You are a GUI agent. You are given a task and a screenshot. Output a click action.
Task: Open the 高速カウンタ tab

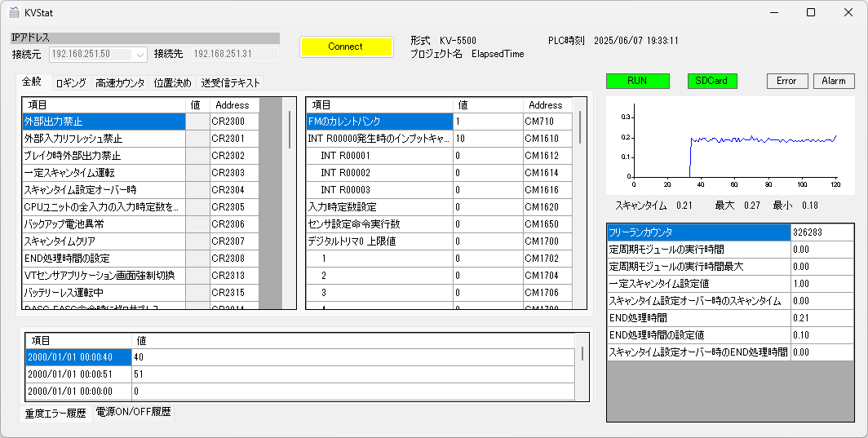click(x=120, y=83)
